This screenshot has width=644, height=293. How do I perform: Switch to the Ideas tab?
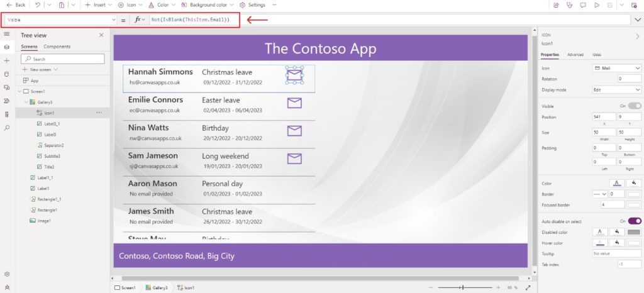[597, 55]
